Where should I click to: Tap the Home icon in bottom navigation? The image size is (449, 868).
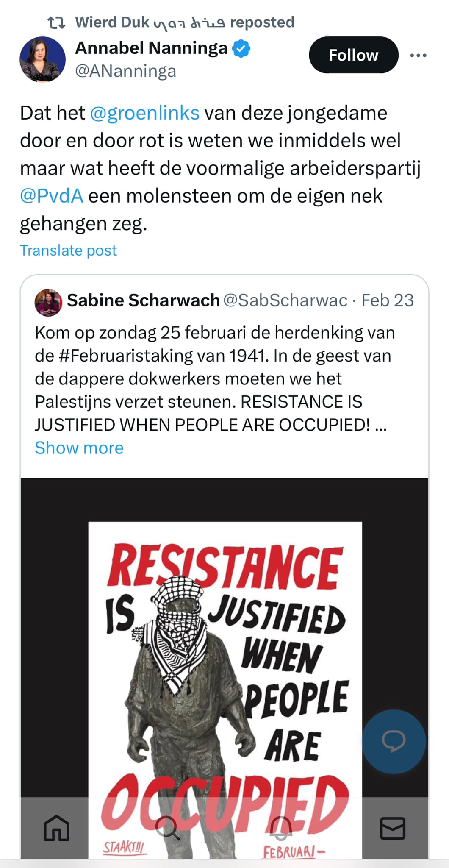56,828
